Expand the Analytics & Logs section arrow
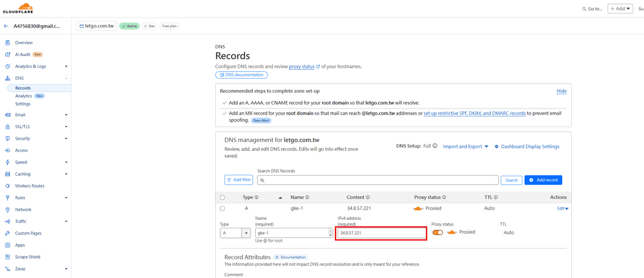This screenshot has width=644, height=278. point(66,67)
